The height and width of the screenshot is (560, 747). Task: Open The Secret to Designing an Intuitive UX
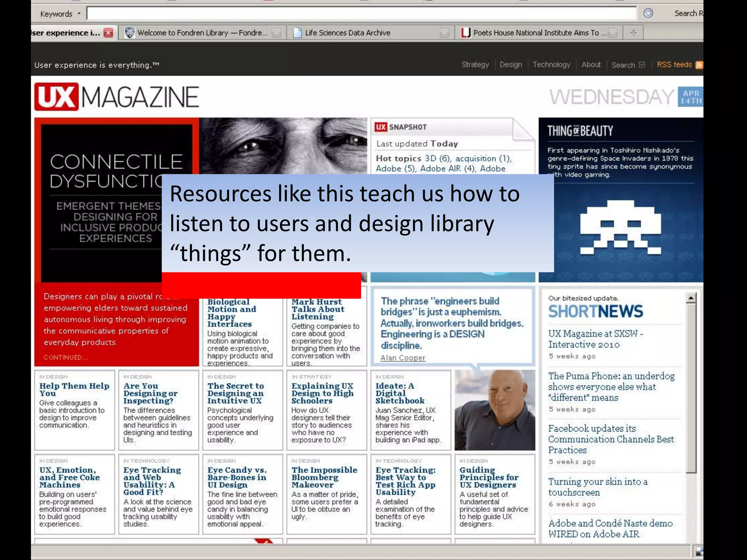coord(235,393)
